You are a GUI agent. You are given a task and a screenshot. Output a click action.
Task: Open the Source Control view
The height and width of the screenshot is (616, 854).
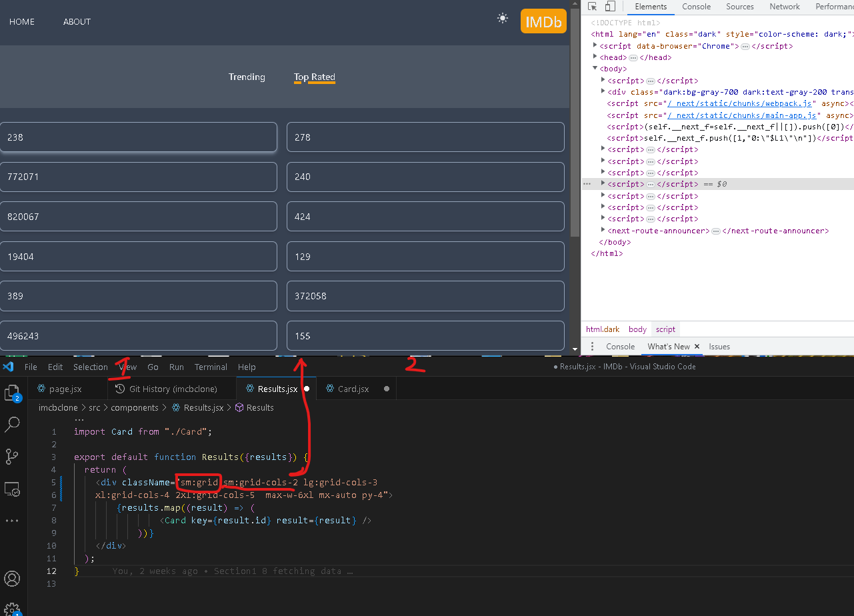click(12, 456)
